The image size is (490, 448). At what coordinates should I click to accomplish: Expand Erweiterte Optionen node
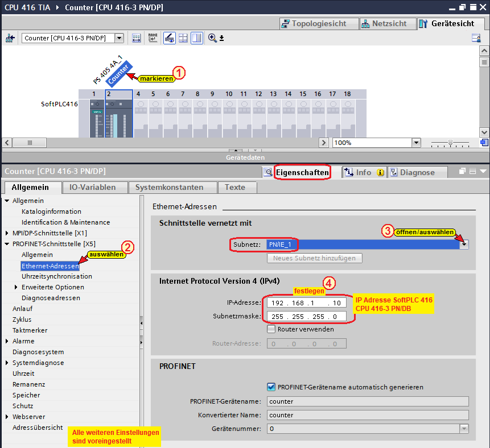[16, 287]
